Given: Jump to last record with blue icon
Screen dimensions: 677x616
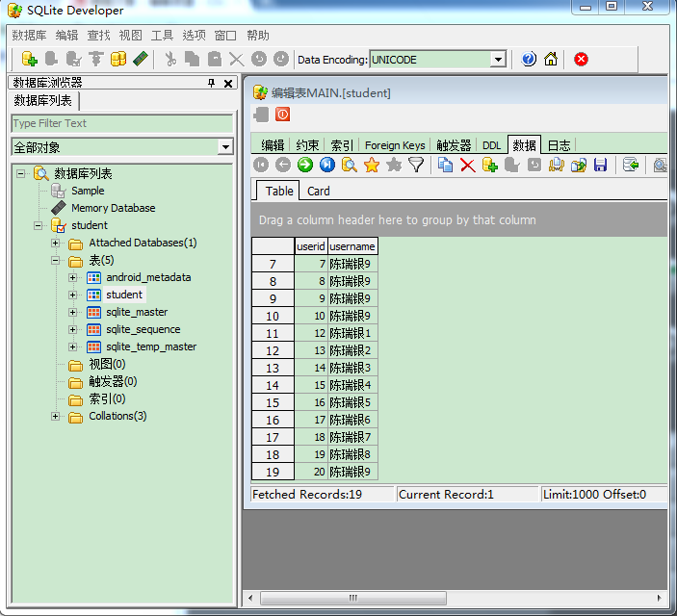Looking at the screenshot, I should click(x=327, y=165).
